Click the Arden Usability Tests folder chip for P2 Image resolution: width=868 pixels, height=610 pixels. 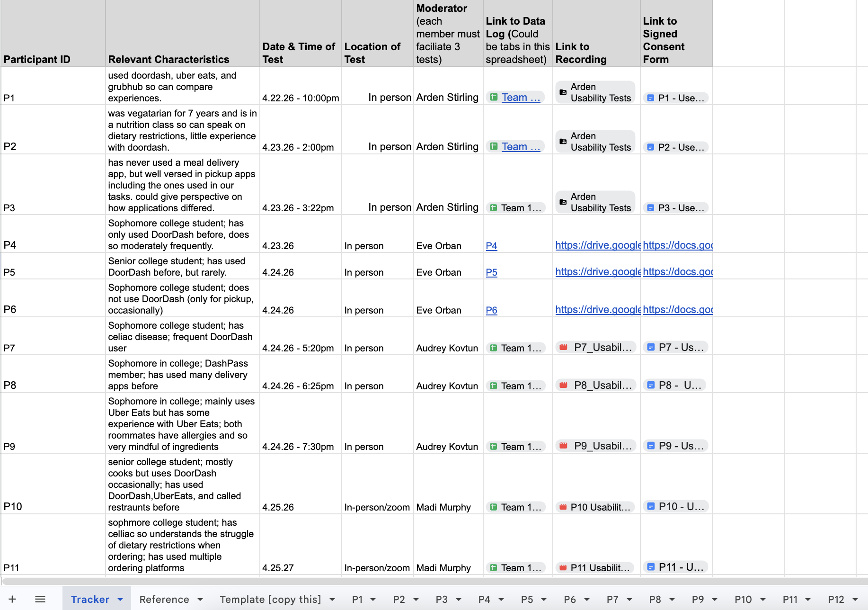[x=595, y=142]
